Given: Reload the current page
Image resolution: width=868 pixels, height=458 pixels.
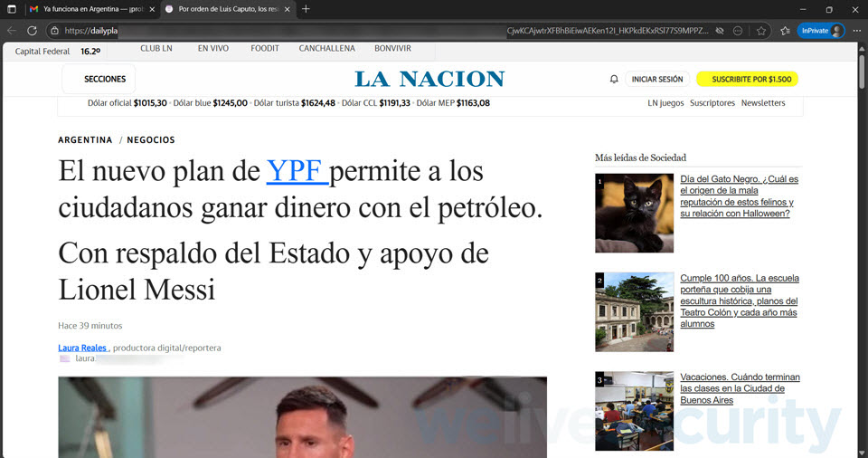Looking at the screenshot, I should tap(33, 31).
